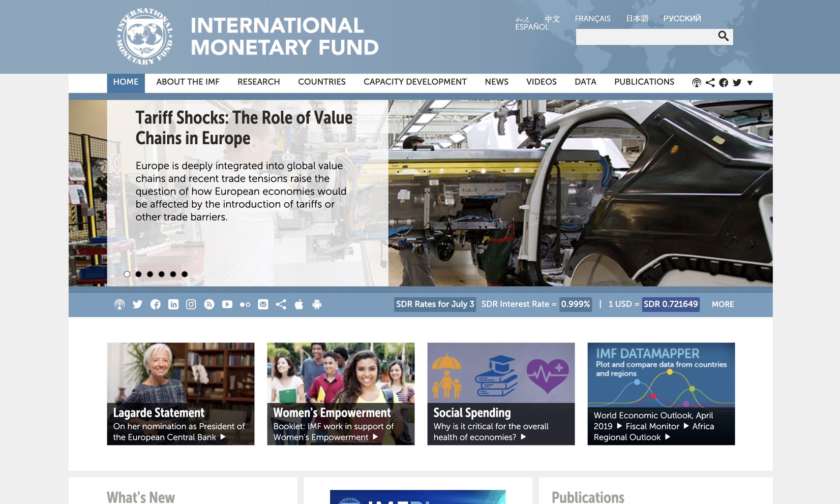The width and height of the screenshot is (840, 504).
Task: Open the Women's Empowerment card
Action: pos(341,394)
